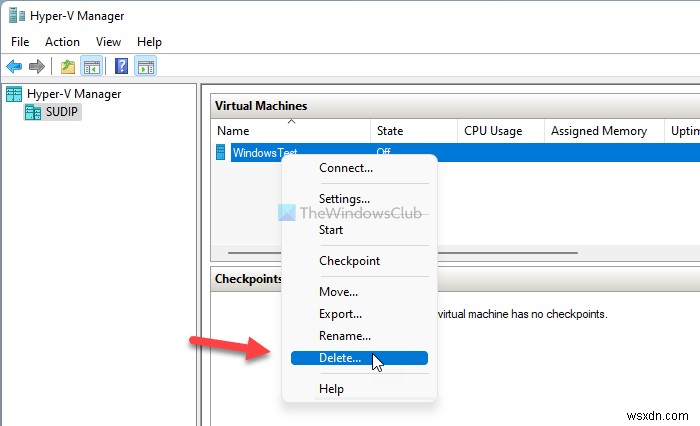This screenshot has width=700, height=426.
Task: Click the Virtual Machines horizontal scrollbar
Action: tap(403, 253)
